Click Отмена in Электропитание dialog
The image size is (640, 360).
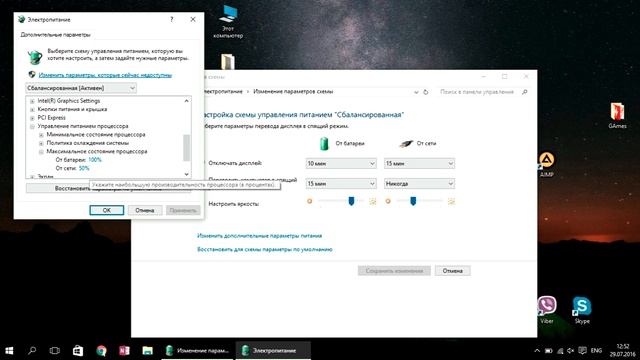tap(144, 210)
